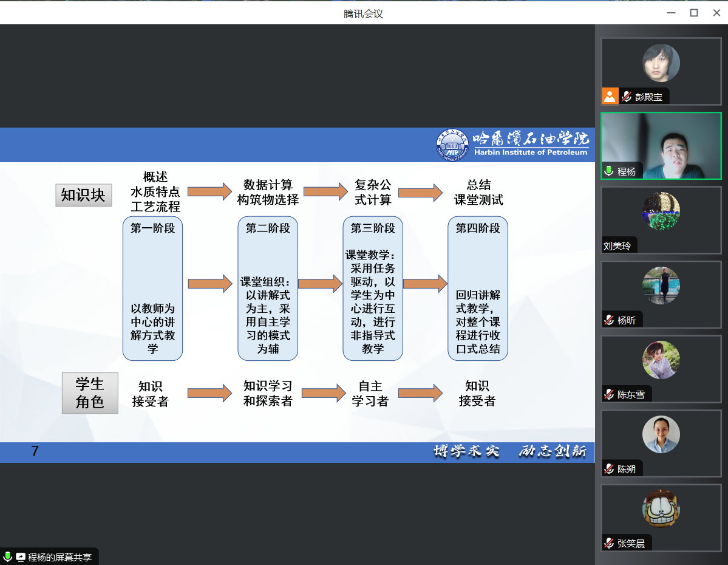Select the Garfield avatar of 张笑晨

pos(661,509)
